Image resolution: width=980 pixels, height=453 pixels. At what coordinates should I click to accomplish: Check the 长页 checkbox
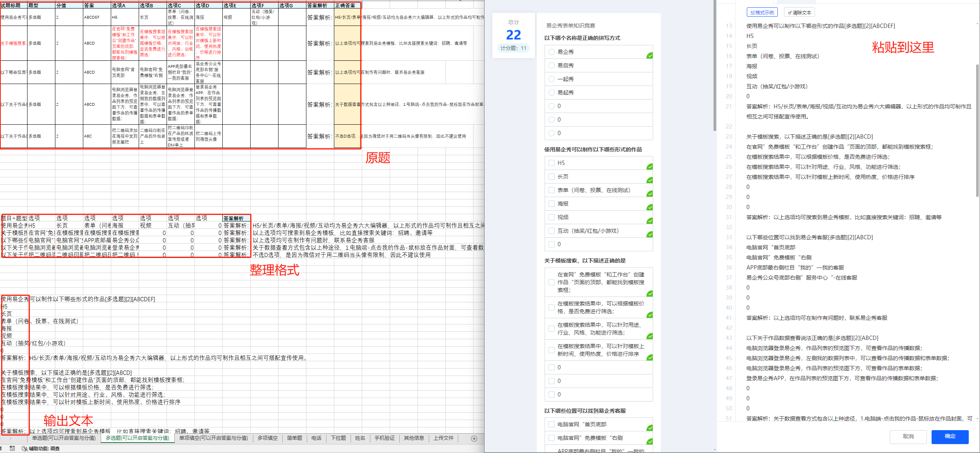(552, 177)
